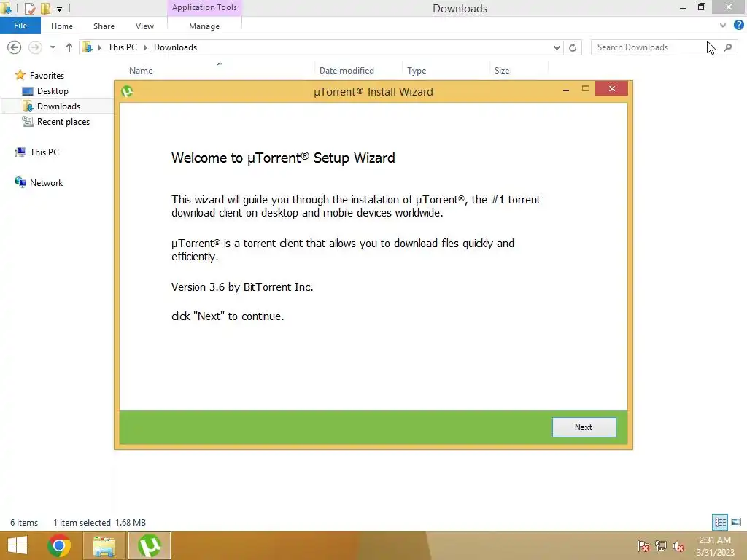Open the View ribbon tab
This screenshot has height=560, width=747.
coord(144,26)
